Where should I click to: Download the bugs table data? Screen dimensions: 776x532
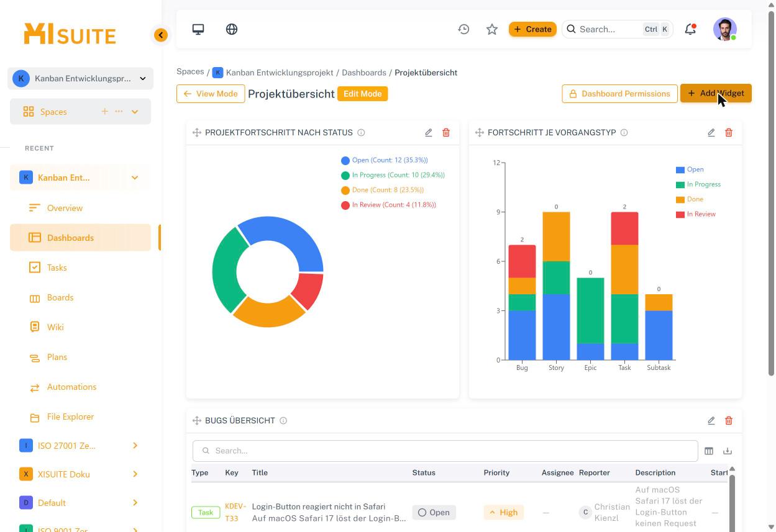point(728,451)
